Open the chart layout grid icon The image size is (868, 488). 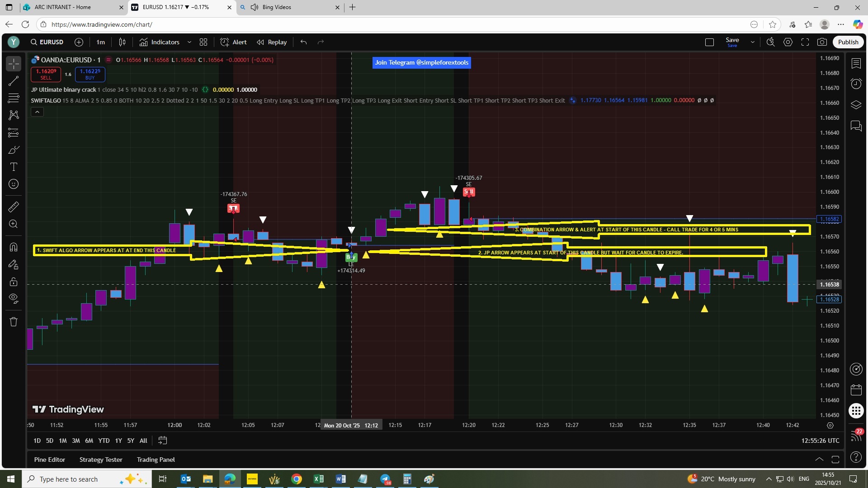coord(203,42)
